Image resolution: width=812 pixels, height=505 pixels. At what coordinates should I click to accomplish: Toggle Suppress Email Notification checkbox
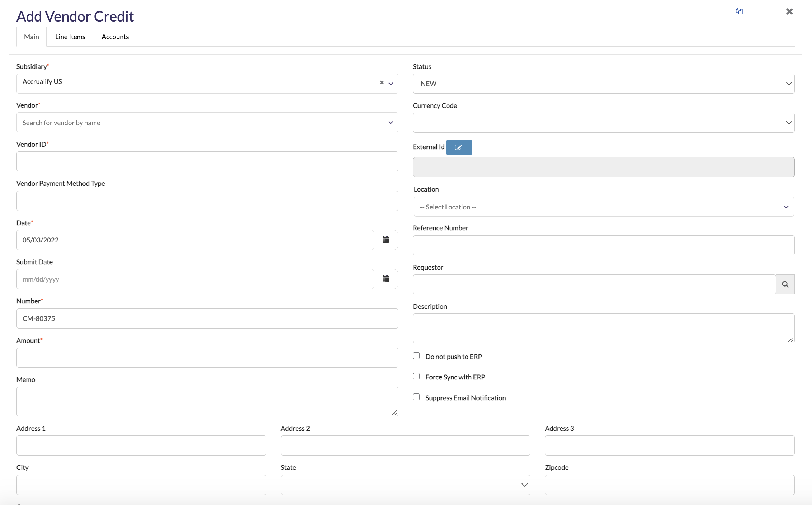pyautogui.click(x=416, y=397)
